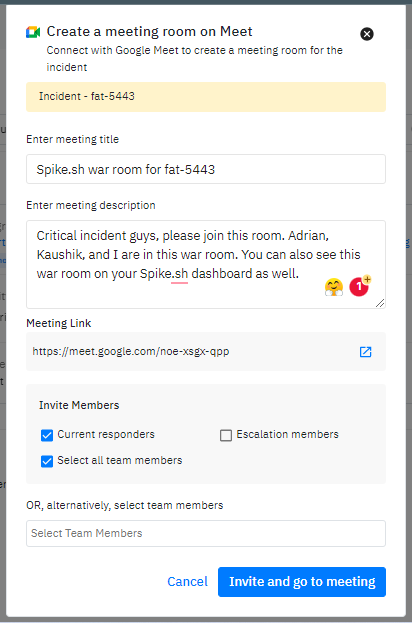Enable the Escalation members checkbox
This screenshot has width=412, height=623.
tap(226, 435)
